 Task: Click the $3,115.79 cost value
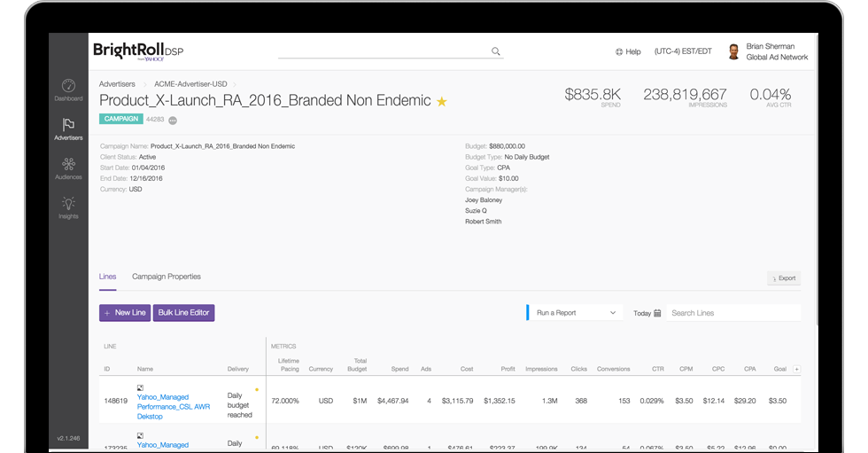(x=457, y=401)
